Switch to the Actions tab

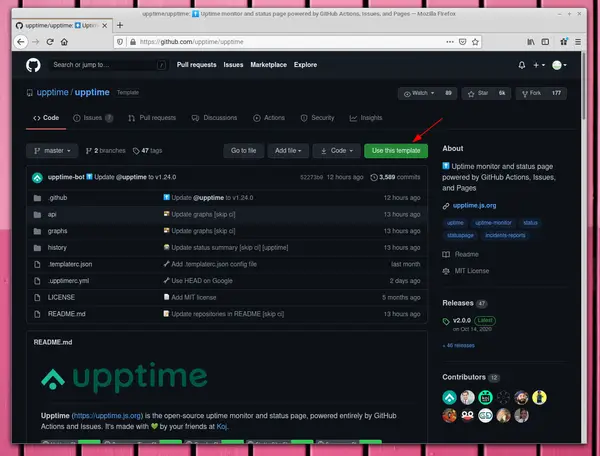270,117
